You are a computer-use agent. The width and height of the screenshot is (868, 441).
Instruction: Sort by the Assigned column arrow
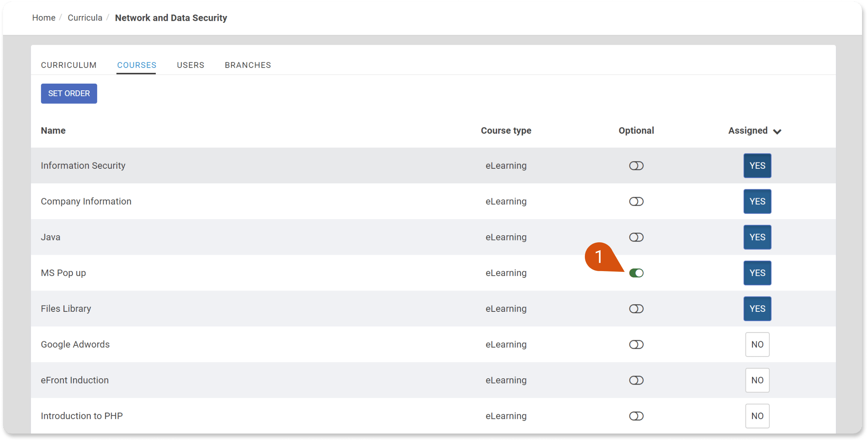tap(777, 131)
